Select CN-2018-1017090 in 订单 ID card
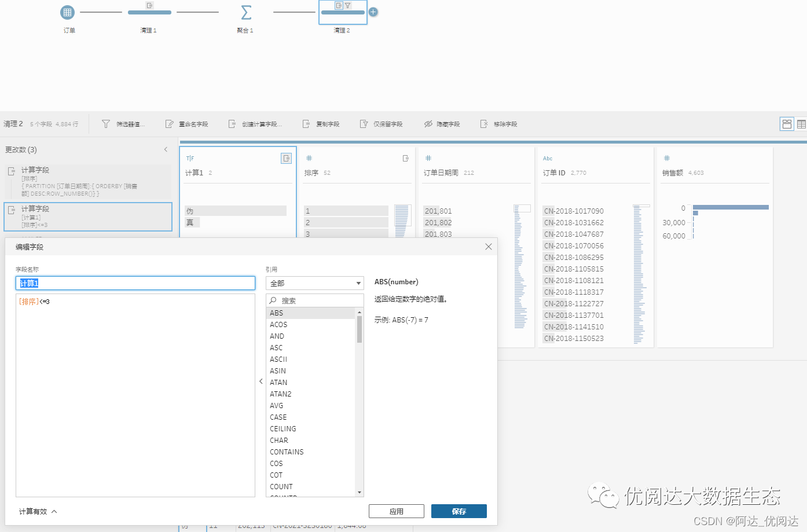 click(574, 211)
